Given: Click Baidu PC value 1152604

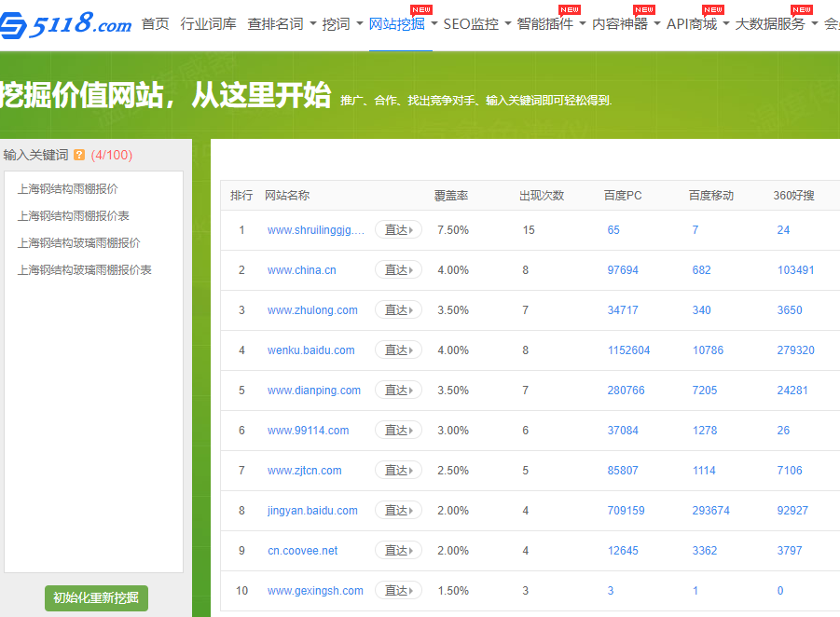Looking at the screenshot, I should pos(628,350).
